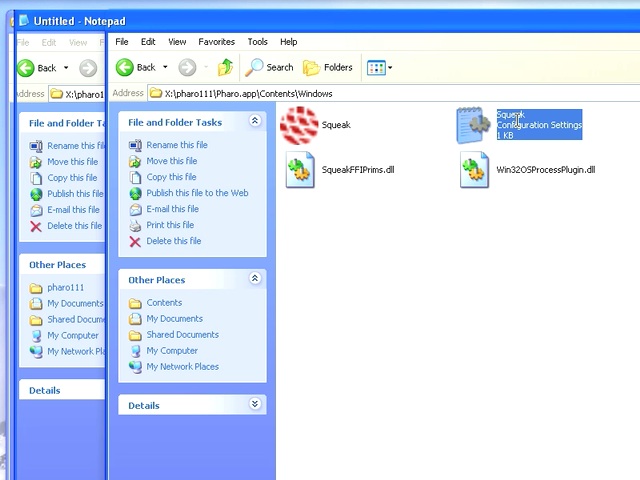Image resolution: width=640 pixels, height=480 pixels.
Task: Open Shared Documents in front window
Action: [x=182, y=334]
